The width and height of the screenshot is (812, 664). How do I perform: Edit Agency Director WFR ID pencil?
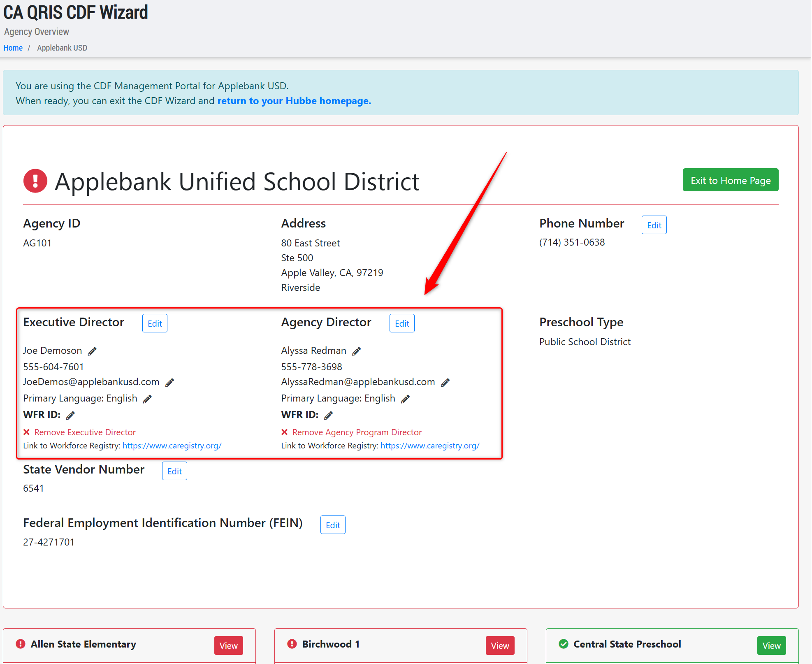(328, 416)
